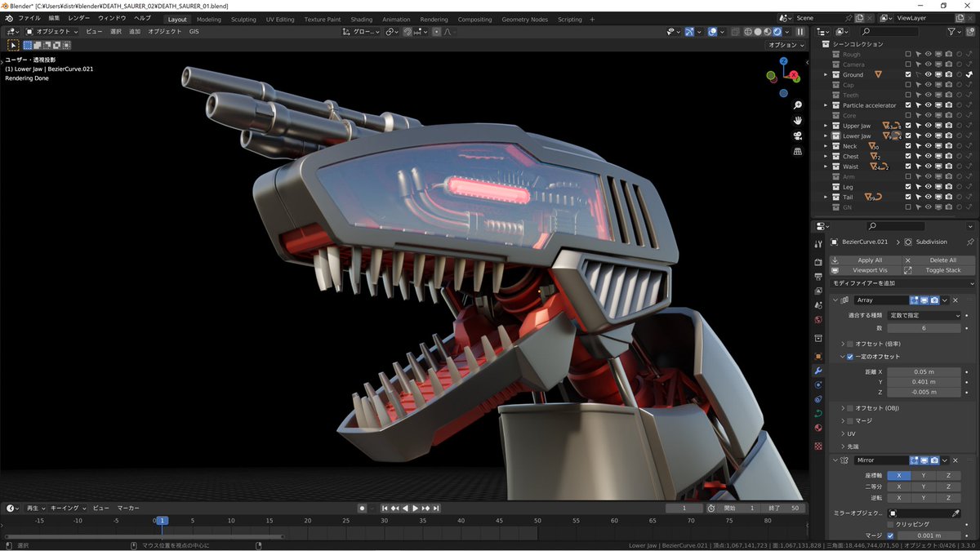The height and width of the screenshot is (551, 980).
Task: Open the Modifier properties wrench icon
Action: (818, 371)
